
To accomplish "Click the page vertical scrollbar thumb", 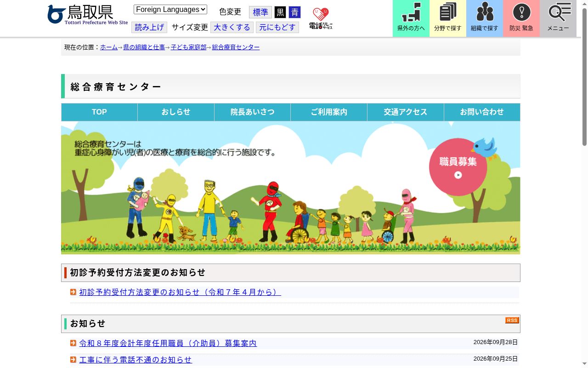I will pyautogui.click(x=584, y=77).
